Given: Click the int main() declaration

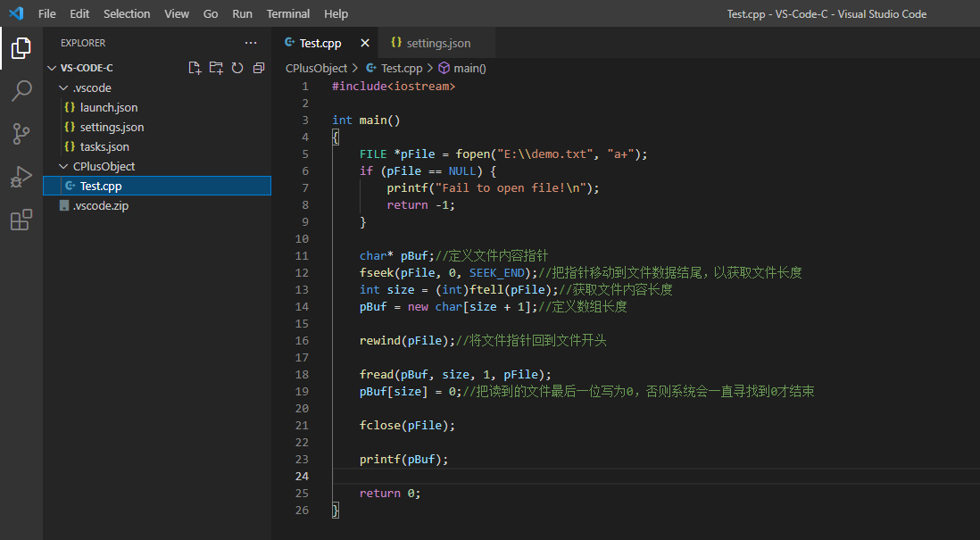Looking at the screenshot, I should coord(366,120).
